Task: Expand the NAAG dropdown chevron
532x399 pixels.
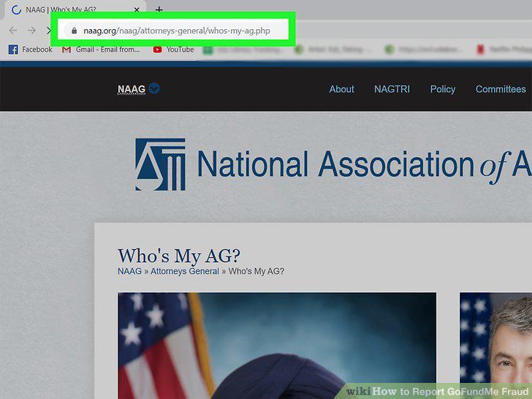Action: [154, 88]
